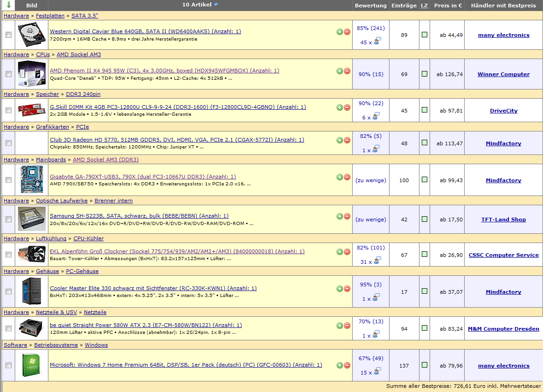This screenshot has height=392, width=543.
Task: Click the Bild column header
Action: (31, 6)
